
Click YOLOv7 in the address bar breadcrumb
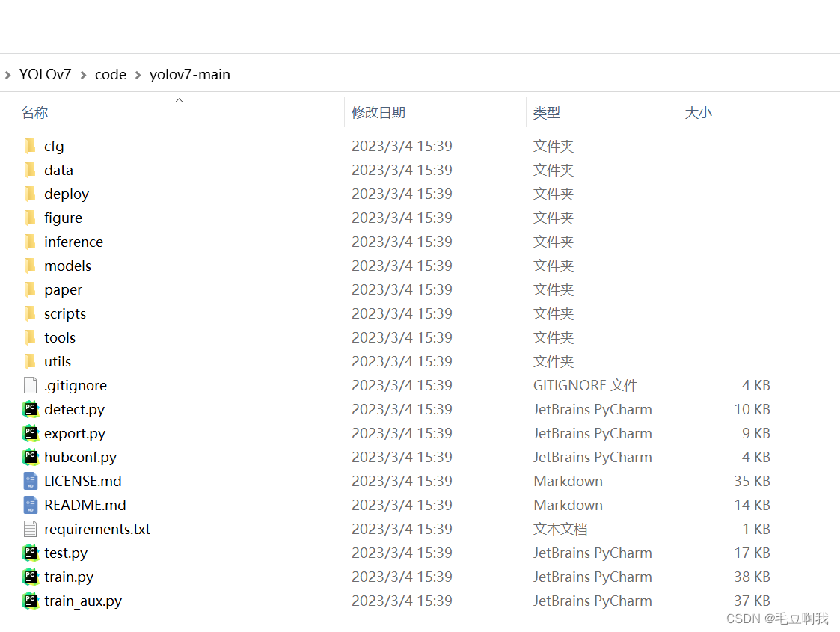(45, 74)
